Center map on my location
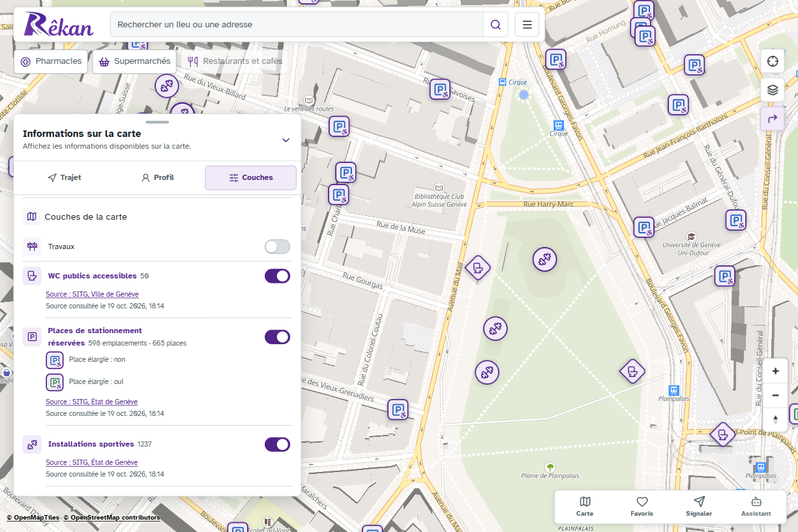 (773, 61)
